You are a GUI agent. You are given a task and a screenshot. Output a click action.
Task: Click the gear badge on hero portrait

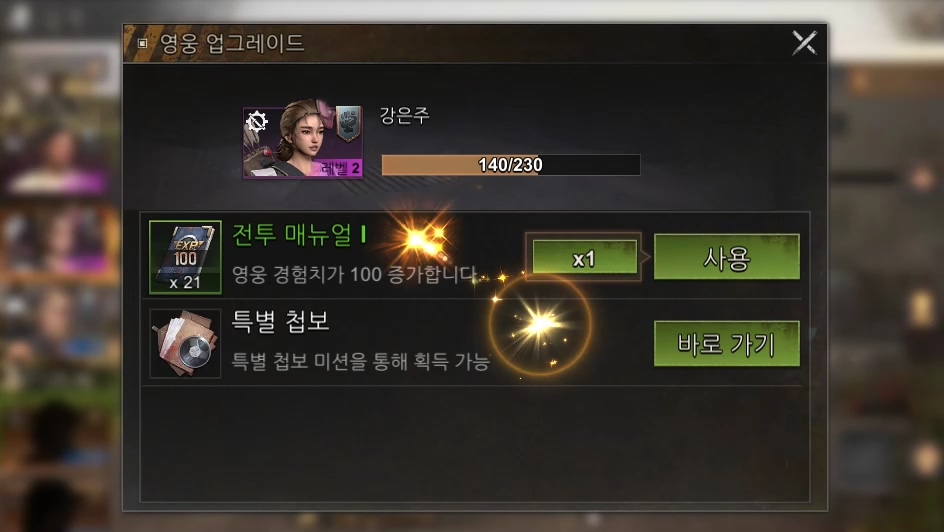pyautogui.click(x=257, y=122)
